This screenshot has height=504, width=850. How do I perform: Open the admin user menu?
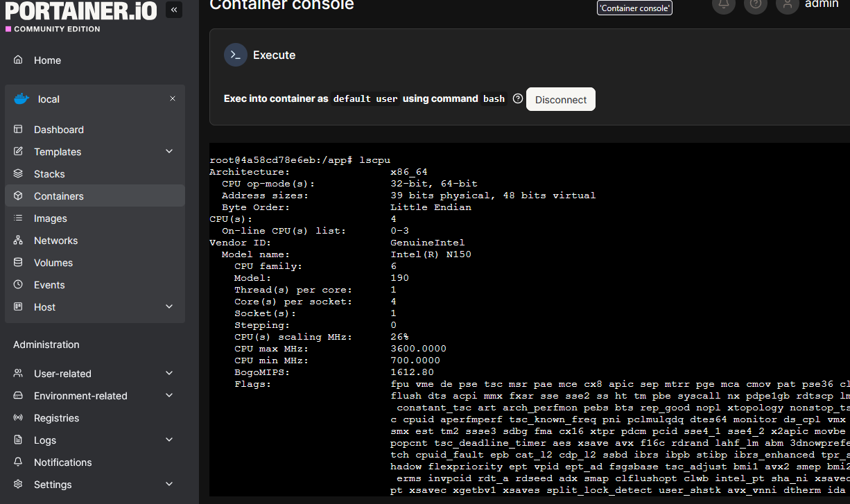point(821,5)
